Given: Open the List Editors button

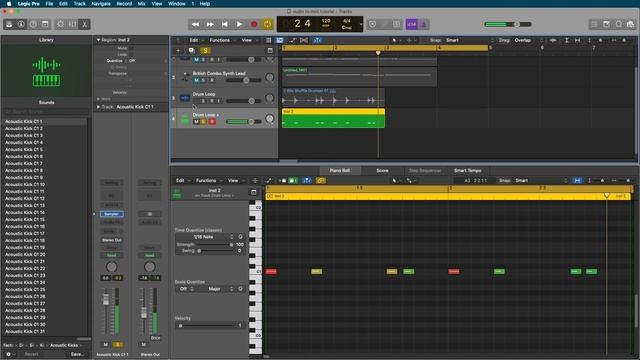Looking at the screenshot, I should 594,24.
